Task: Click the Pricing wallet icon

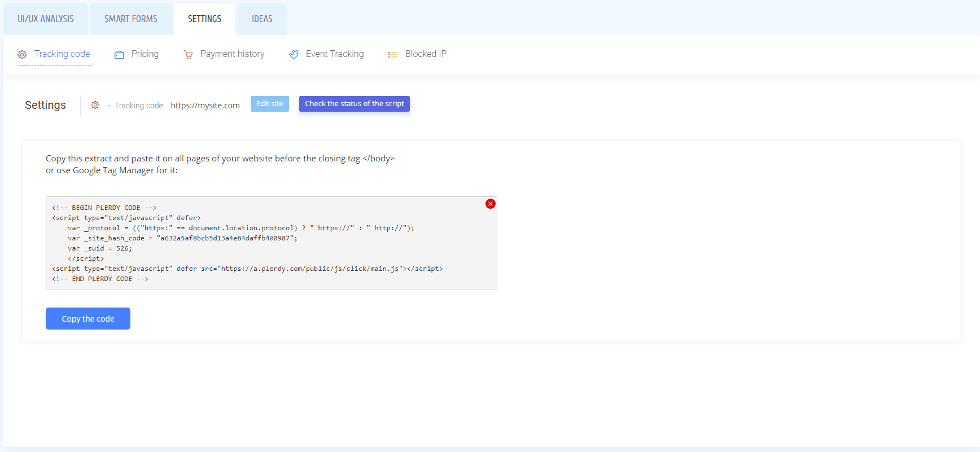Action: coord(119,55)
